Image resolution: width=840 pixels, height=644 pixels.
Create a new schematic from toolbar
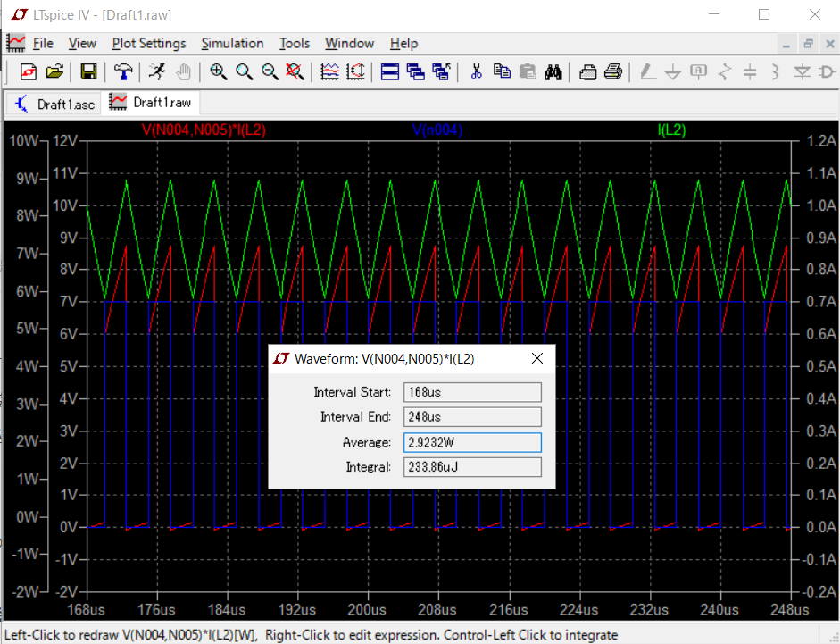pos(29,71)
